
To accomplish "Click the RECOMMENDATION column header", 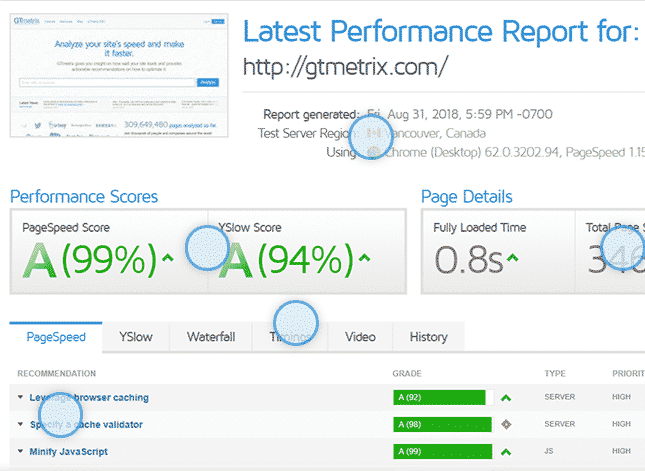I will click(57, 374).
